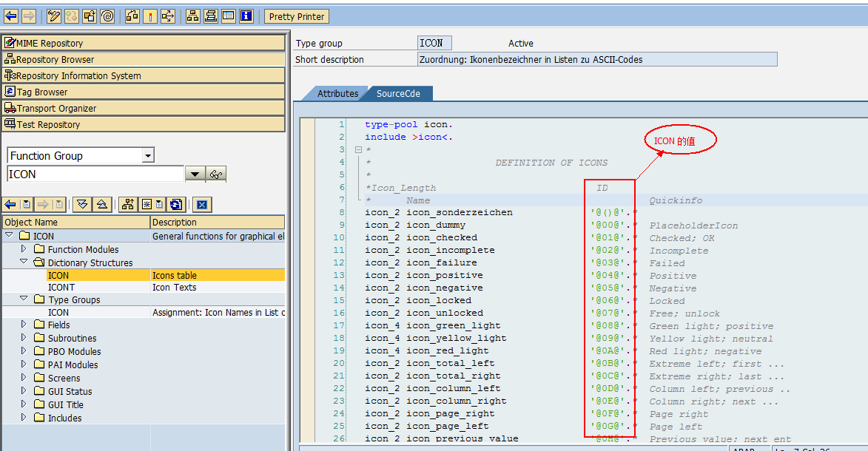The image size is (868, 451).
Task: Click the blue Back arrow in top toolbar
Action: tap(11, 16)
